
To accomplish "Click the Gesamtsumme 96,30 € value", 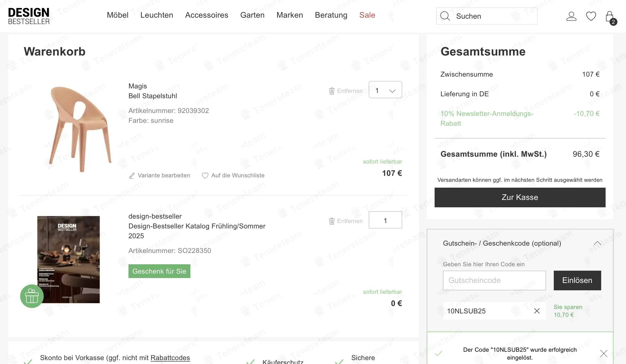I will click(x=586, y=154).
